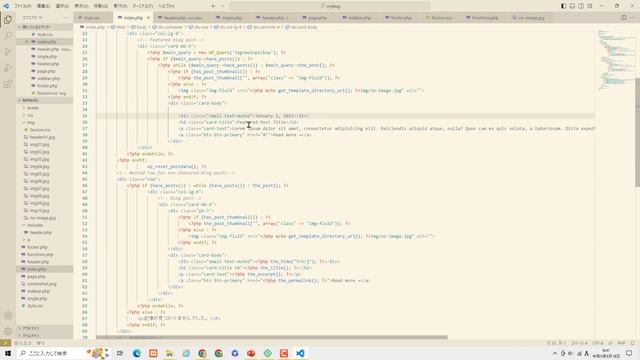Open the Run and Debug view
Screen dimensions: 640x360
click(8, 68)
